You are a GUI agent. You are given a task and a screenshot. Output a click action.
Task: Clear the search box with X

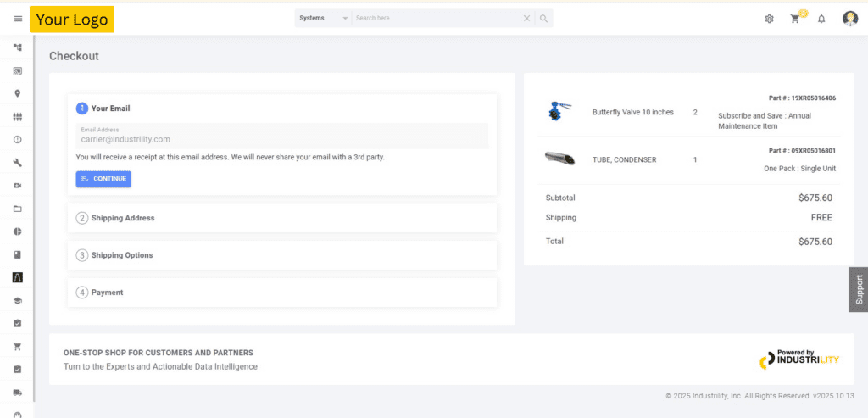click(526, 18)
